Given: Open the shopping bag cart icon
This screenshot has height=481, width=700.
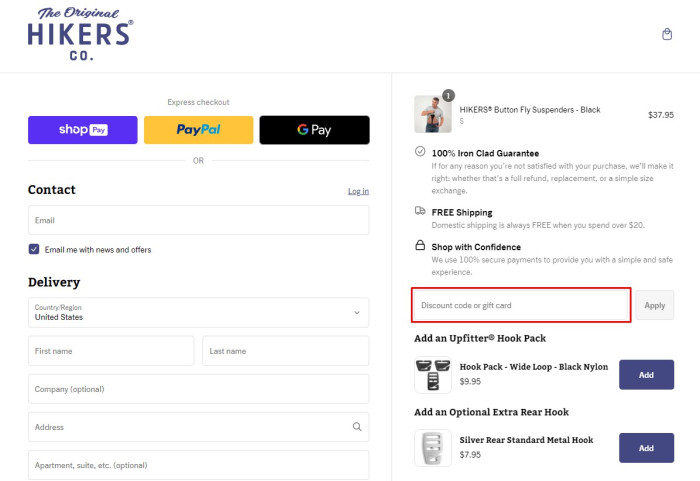Looking at the screenshot, I should click(x=667, y=34).
